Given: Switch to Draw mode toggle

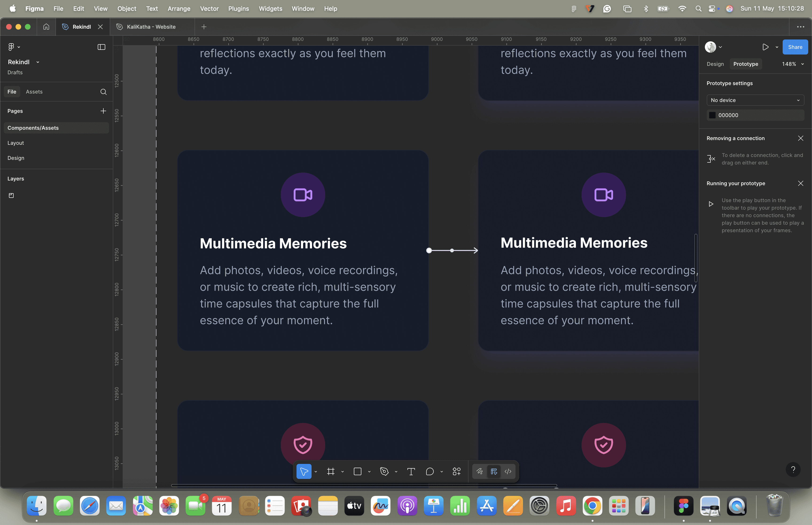Looking at the screenshot, I should [x=480, y=471].
